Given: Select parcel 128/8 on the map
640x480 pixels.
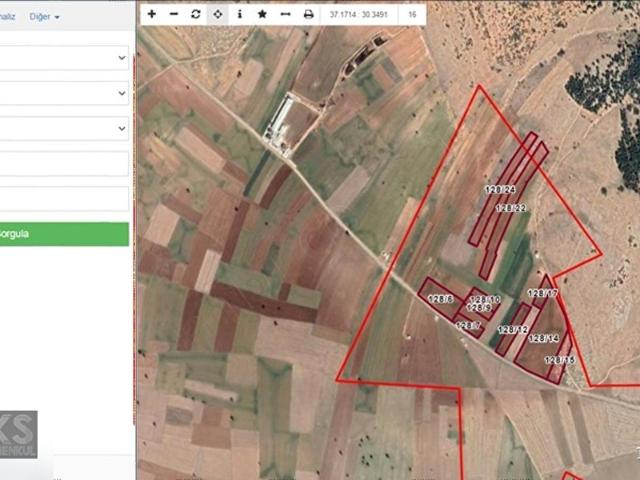Looking at the screenshot, I should click(x=441, y=299).
